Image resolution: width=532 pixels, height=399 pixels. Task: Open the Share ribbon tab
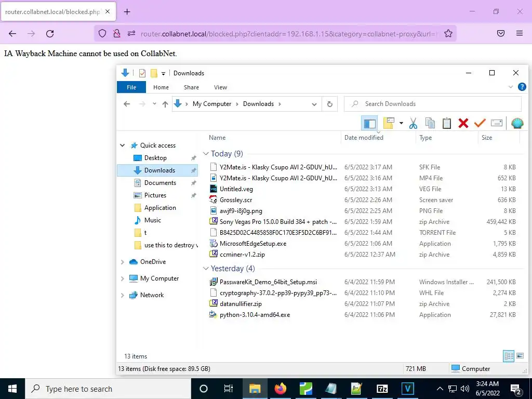tap(191, 87)
